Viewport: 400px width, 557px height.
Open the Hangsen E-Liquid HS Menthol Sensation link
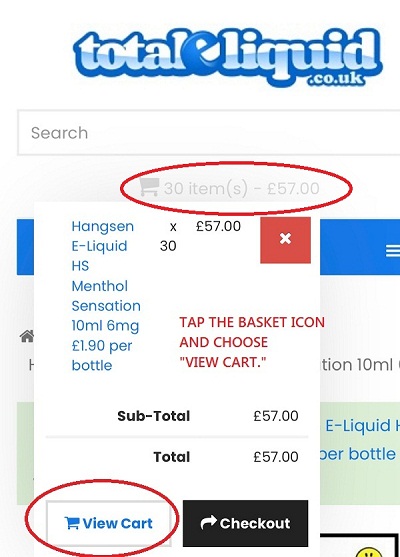tap(106, 296)
